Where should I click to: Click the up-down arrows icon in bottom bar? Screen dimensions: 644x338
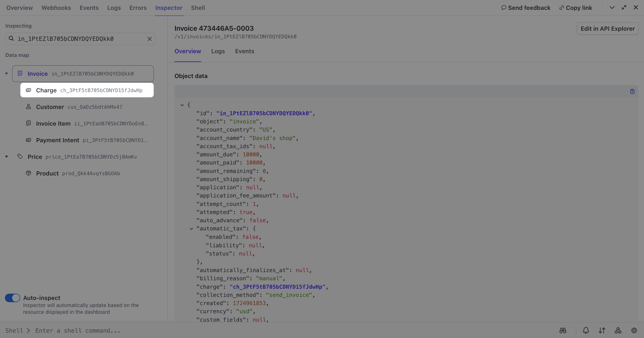click(602, 330)
